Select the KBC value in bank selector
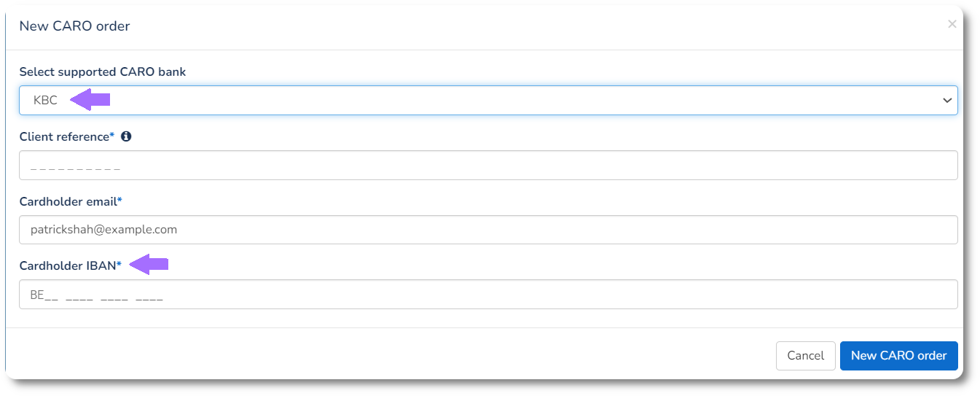 tap(45, 101)
